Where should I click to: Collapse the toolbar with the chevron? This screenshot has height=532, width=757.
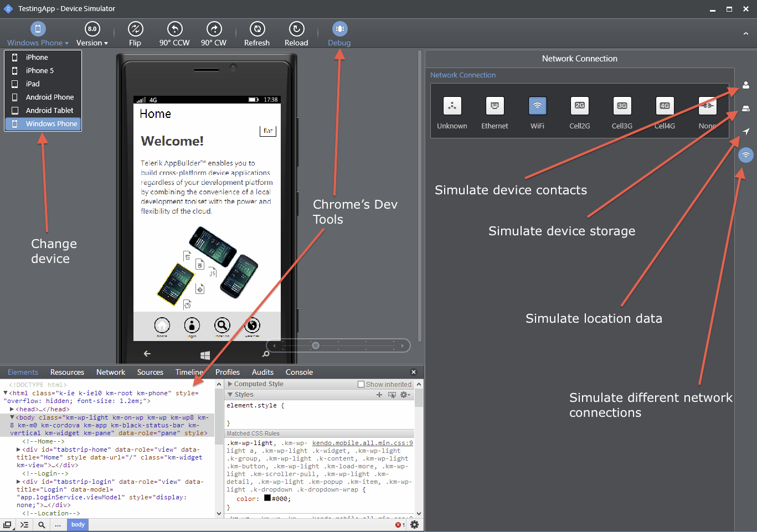746,34
